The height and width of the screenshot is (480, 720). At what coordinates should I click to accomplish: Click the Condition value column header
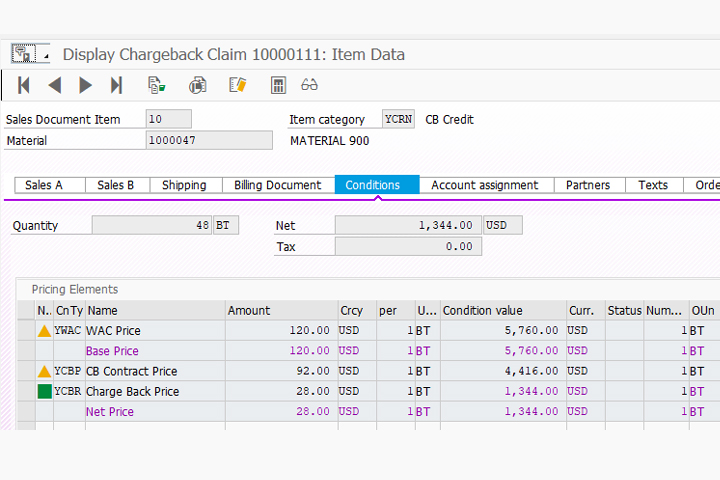point(500,311)
